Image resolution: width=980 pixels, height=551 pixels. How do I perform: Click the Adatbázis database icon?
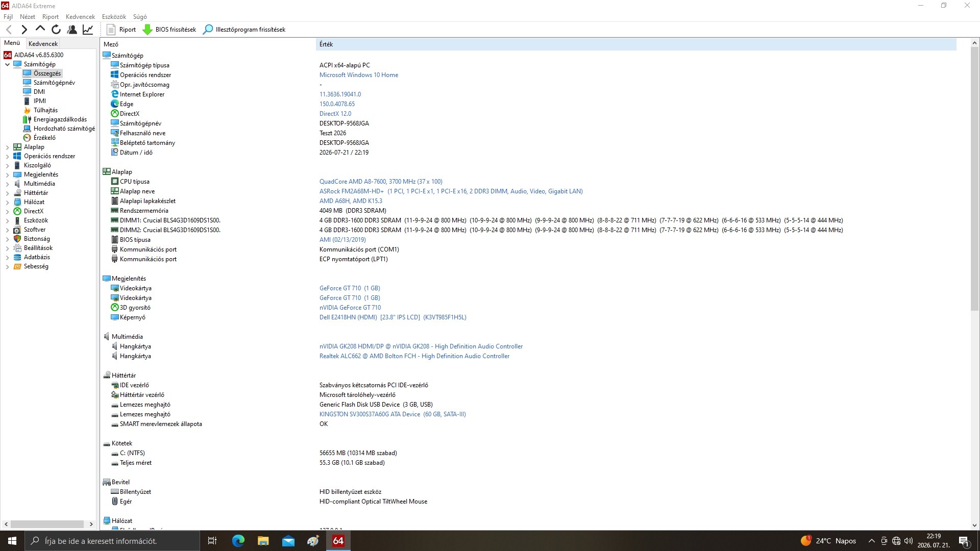coord(17,257)
